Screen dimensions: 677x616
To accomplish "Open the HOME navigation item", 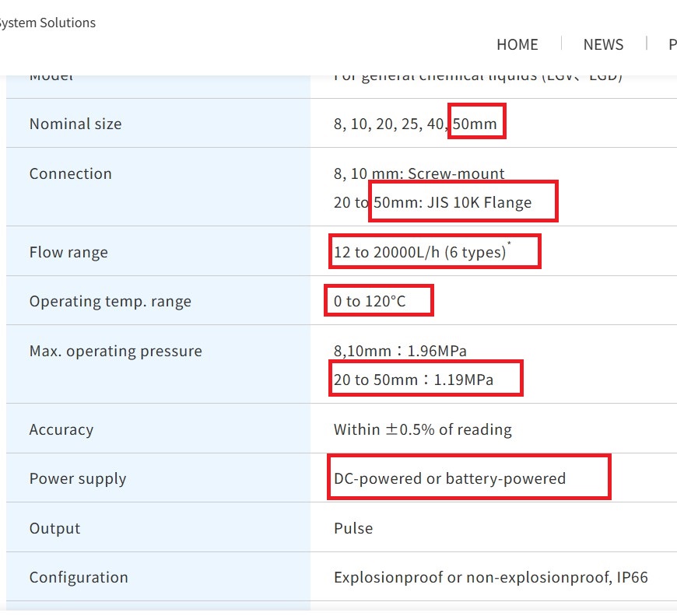I will click(x=517, y=44).
